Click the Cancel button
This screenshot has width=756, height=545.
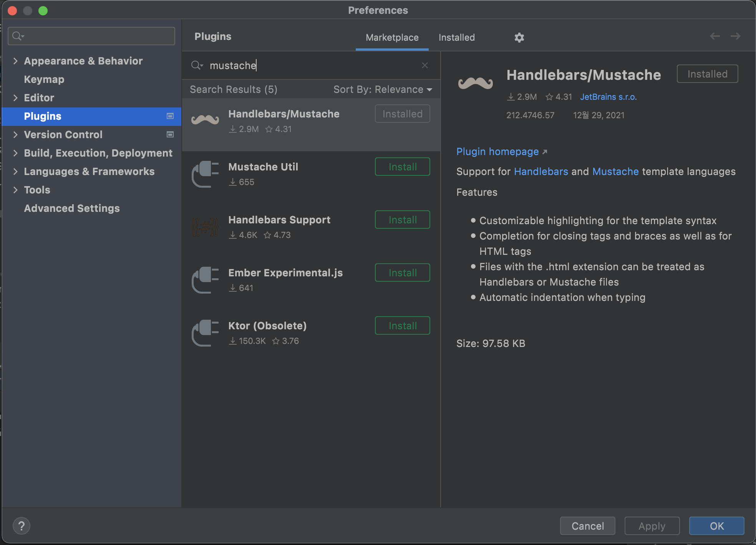[x=587, y=526]
